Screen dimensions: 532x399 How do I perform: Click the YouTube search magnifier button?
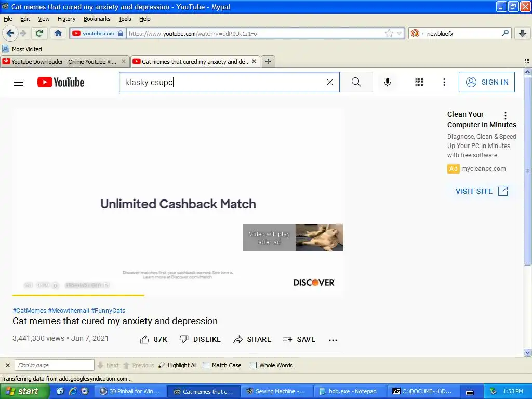point(356,82)
